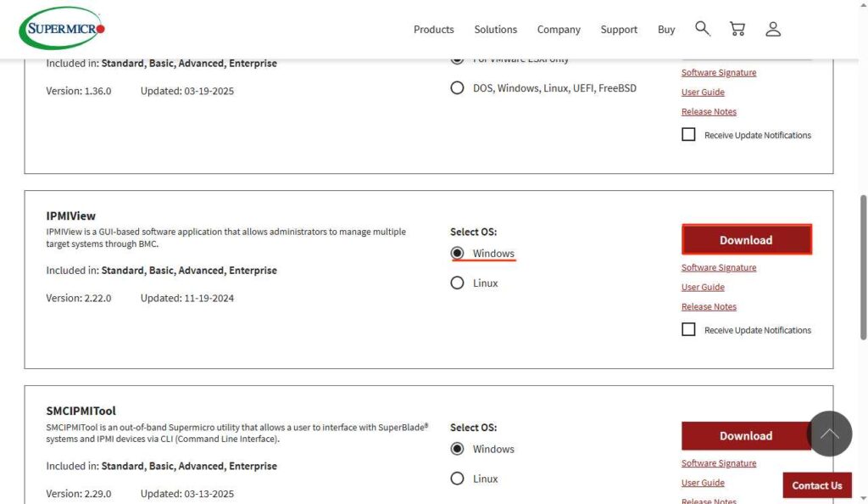Click the Version: 2.22.0 text
The image size is (868, 504).
[79, 298]
